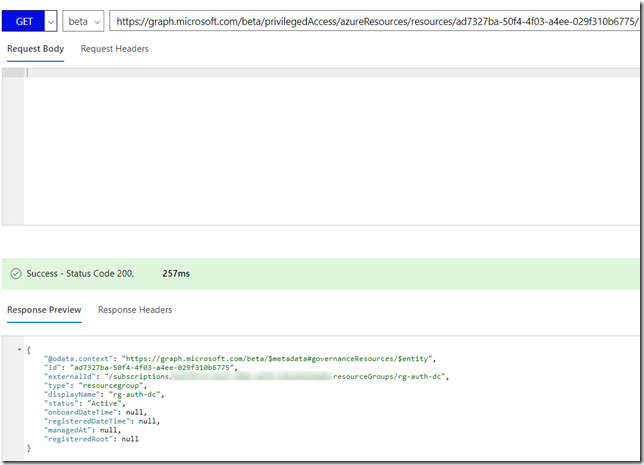This screenshot has width=644, height=465.
Task: Click the managedAt null line
Action: (x=83, y=430)
